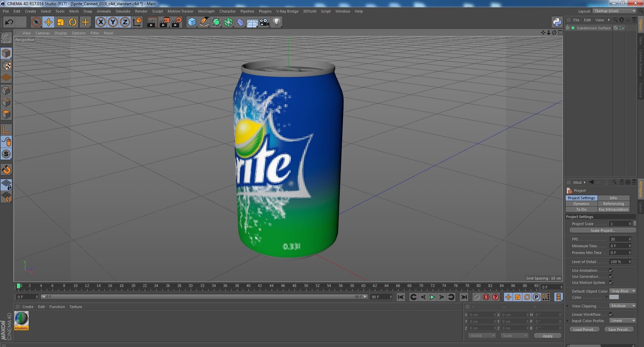Click frame 30 on the timeline ruler
This screenshot has width=644, height=347.
click(x=191, y=286)
